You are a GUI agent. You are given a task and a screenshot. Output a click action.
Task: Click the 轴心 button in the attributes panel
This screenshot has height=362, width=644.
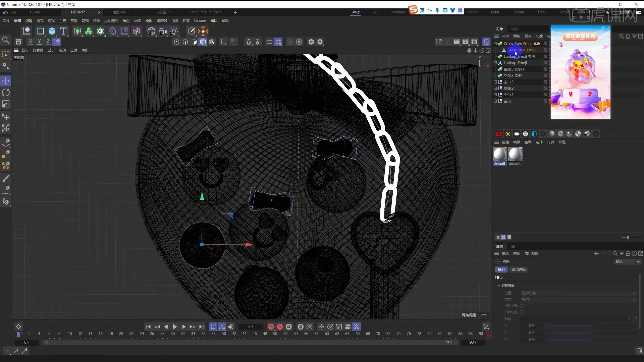coord(501,269)
